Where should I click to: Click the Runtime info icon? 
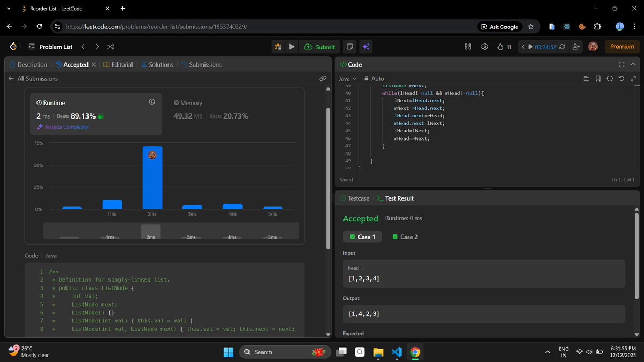click(152, 102)
